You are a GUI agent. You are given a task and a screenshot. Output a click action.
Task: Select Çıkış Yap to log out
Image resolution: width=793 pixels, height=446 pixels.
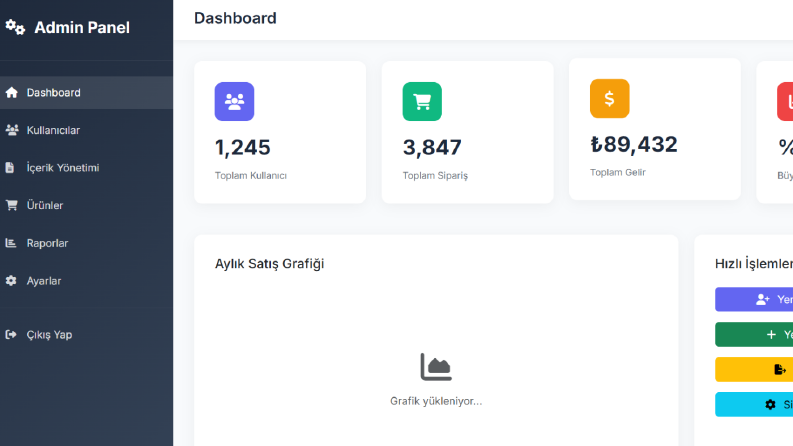[86, 334]
